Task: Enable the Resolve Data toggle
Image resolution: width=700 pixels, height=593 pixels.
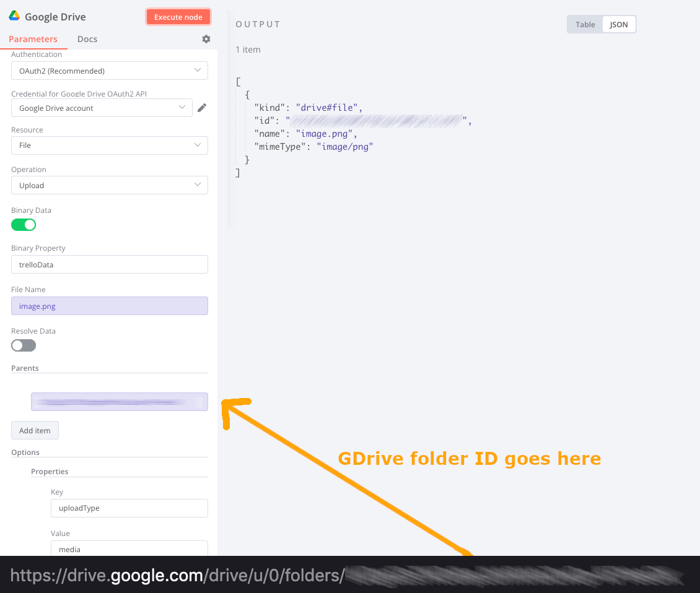Action: click(23, 345)
